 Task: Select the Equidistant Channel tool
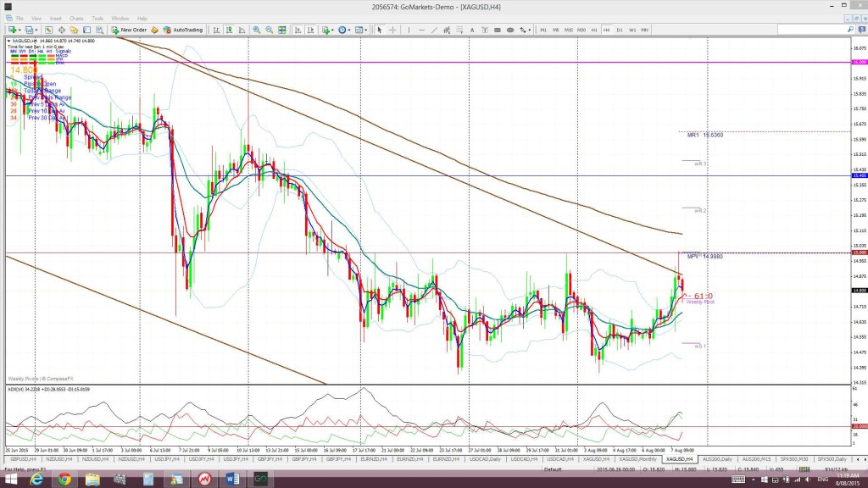447,30
